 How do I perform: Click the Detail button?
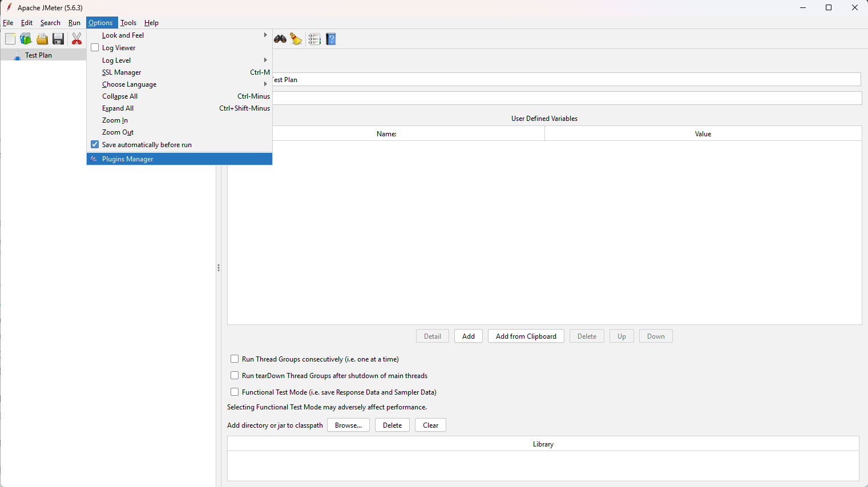433,336
